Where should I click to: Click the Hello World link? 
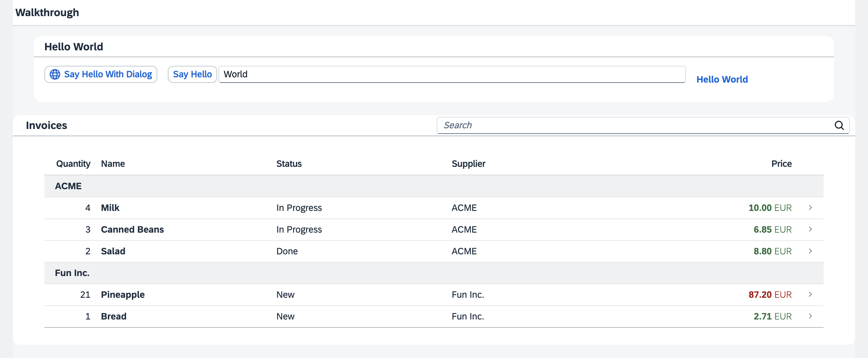pos(722,79)
